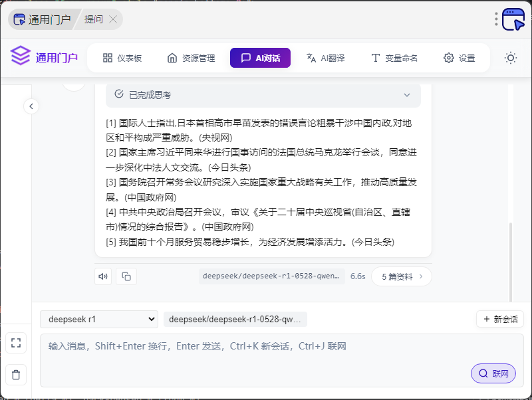Screen dimensions: 532x400
Task: Open the AI翻译 tab
Action: pyautogui.click(x=325, y=58)
